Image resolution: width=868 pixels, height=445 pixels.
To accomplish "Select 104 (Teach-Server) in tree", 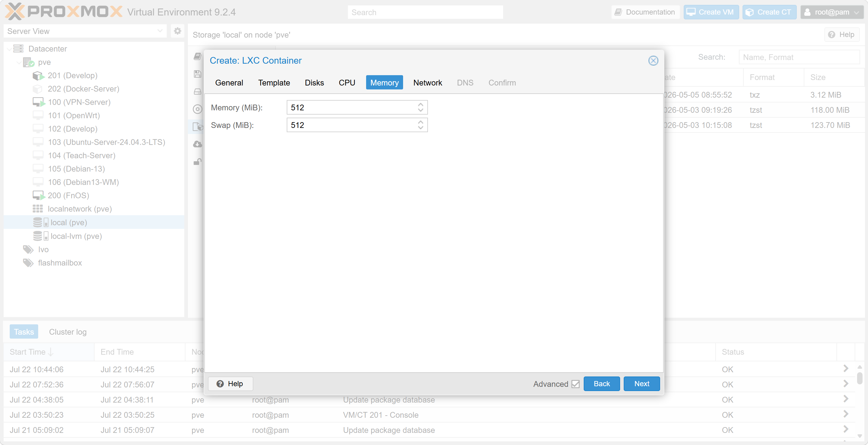I will [x=82, y=156].
